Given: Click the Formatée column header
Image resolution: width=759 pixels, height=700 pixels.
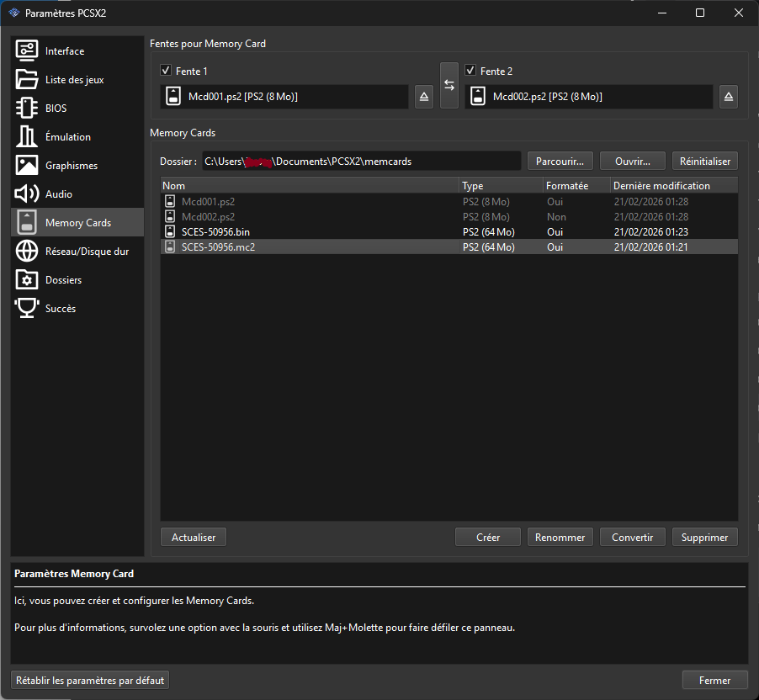Looking at the screenshot, I should coord(576,186).
